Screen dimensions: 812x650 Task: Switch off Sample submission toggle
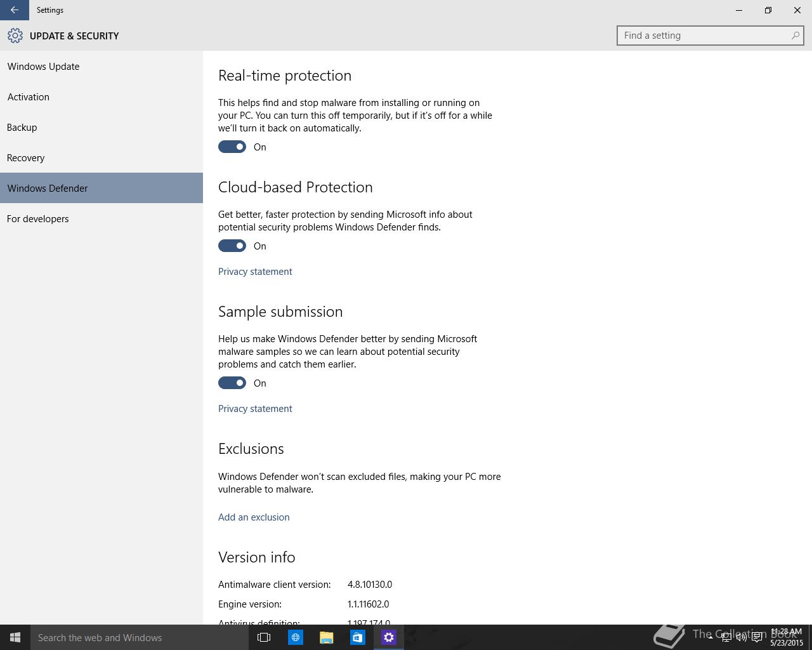pos(232,383)
